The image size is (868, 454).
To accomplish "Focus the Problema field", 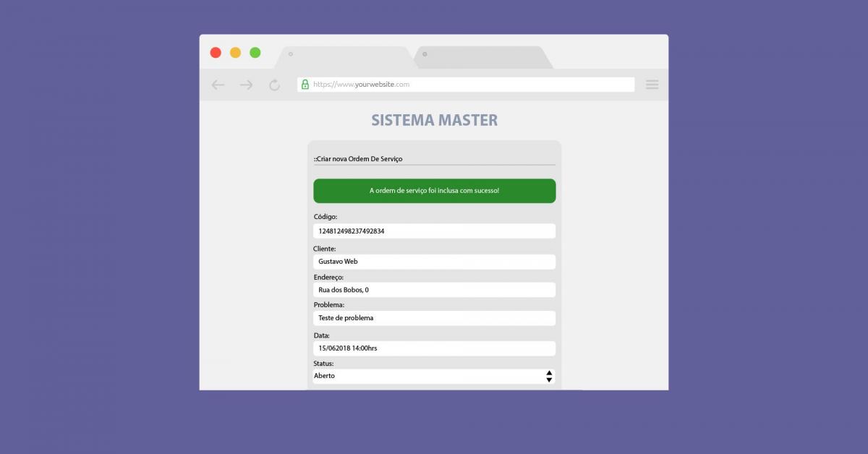I will [434, 318].
